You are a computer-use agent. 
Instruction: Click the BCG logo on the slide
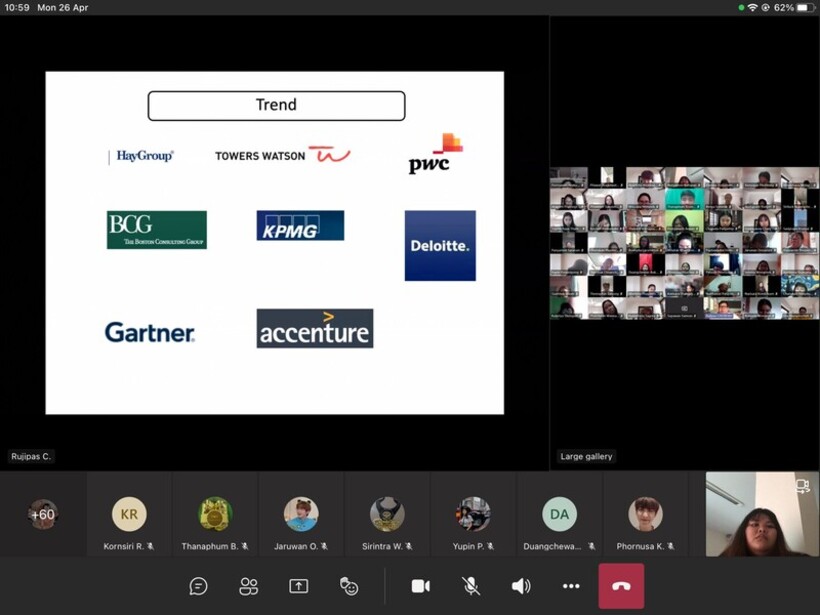(x=157, y=230)
